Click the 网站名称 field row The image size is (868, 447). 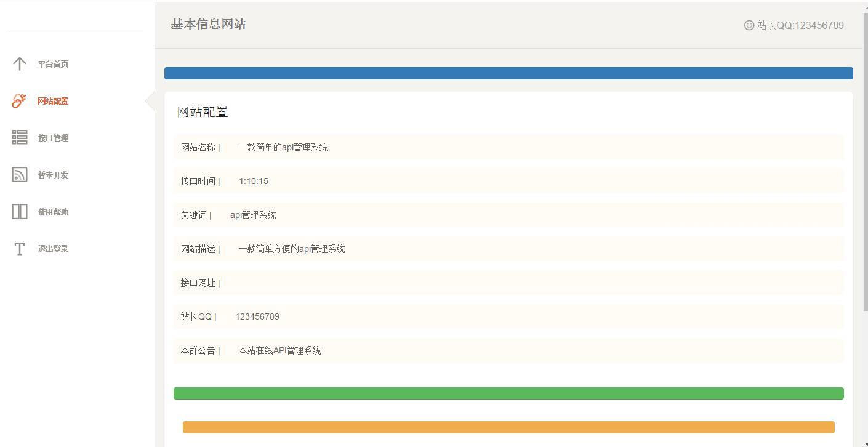[508, 147]
